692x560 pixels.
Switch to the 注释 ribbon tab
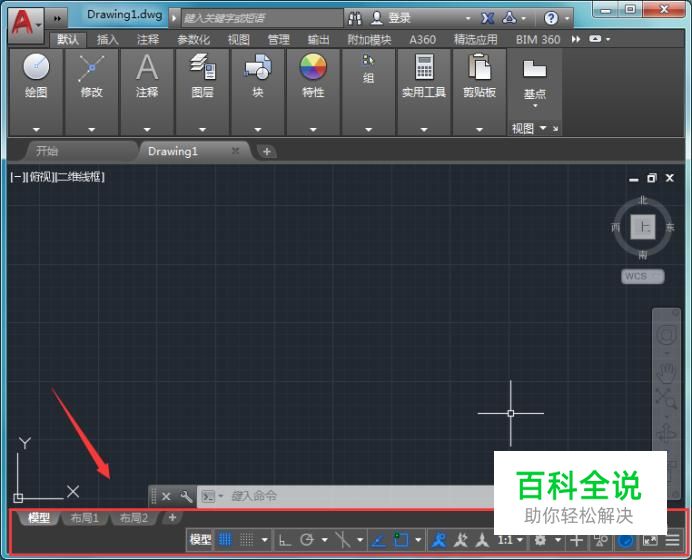147,40
